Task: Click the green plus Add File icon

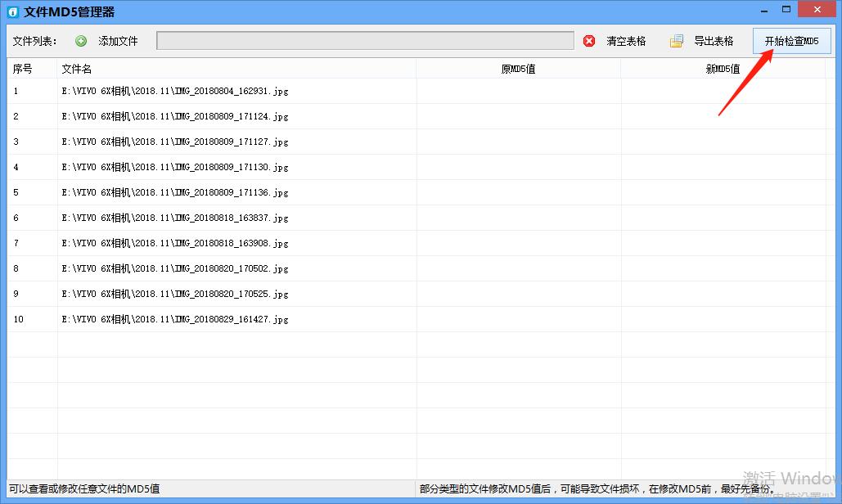Action: pyautogui.click(x=81, y=41)
